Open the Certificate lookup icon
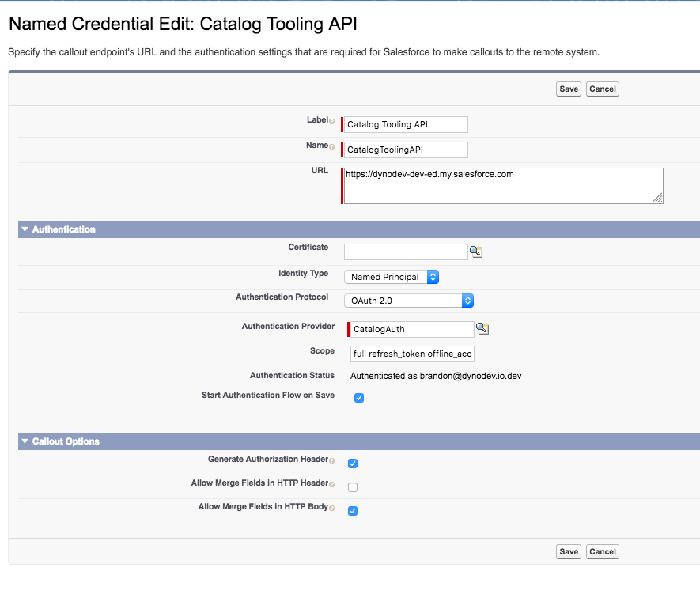 tap(476, 252)
